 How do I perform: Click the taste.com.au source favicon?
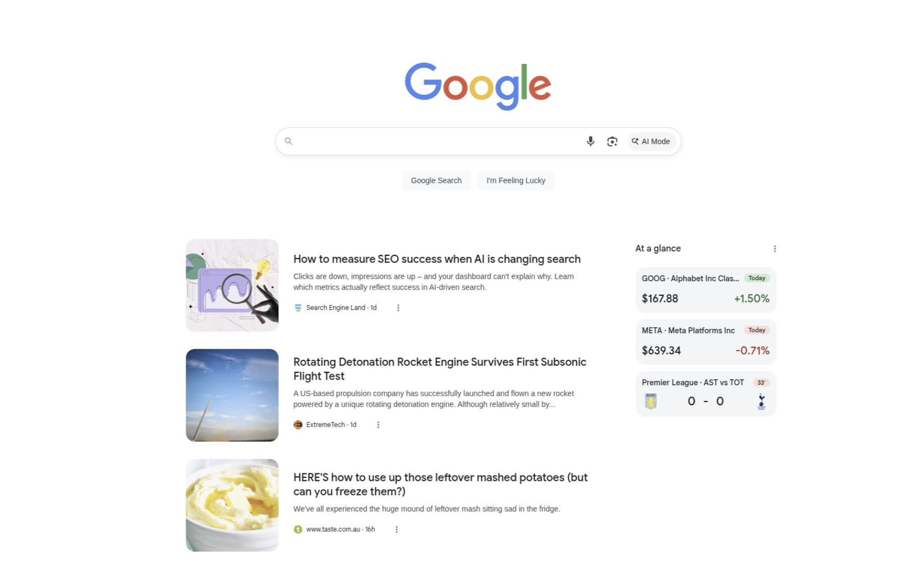point(298,529)
